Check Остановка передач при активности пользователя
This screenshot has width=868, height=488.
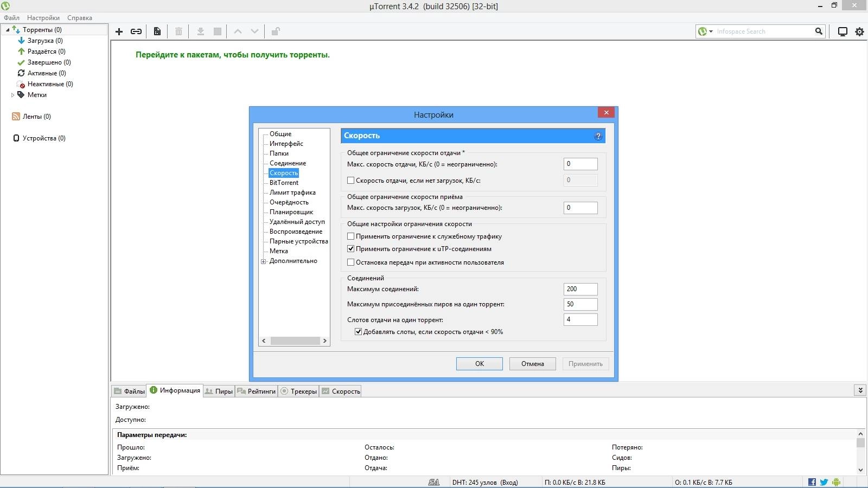coord(351,262)
